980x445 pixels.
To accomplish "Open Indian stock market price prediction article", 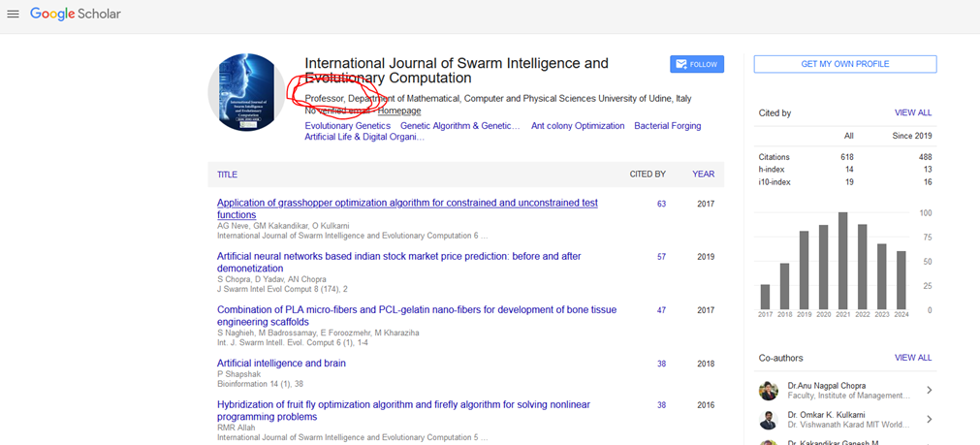I will click(x=399, y=262).
